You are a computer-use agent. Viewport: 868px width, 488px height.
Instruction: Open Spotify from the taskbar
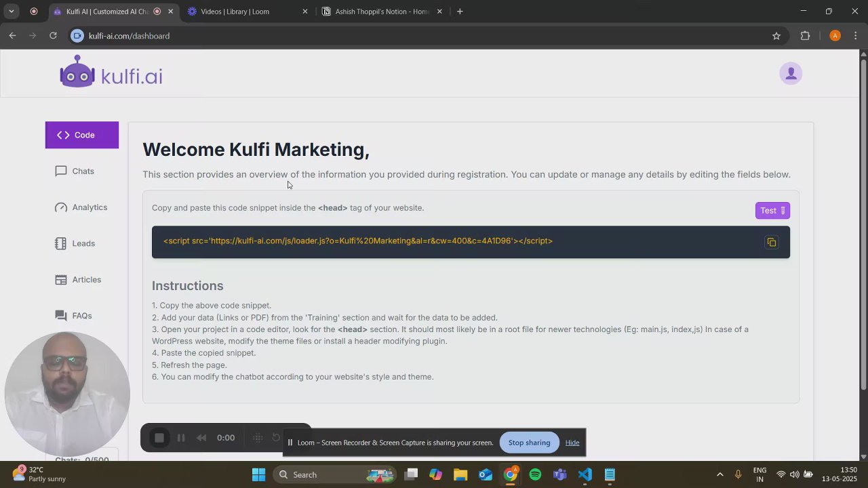535,474
